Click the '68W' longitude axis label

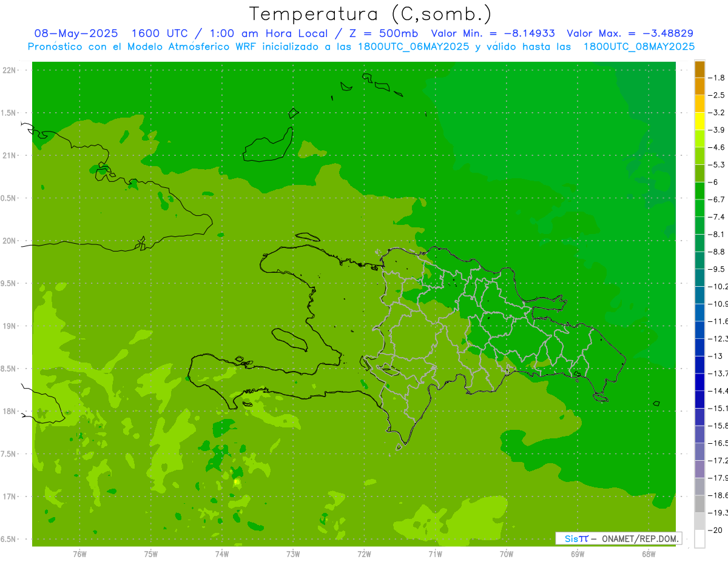point(649,554)
